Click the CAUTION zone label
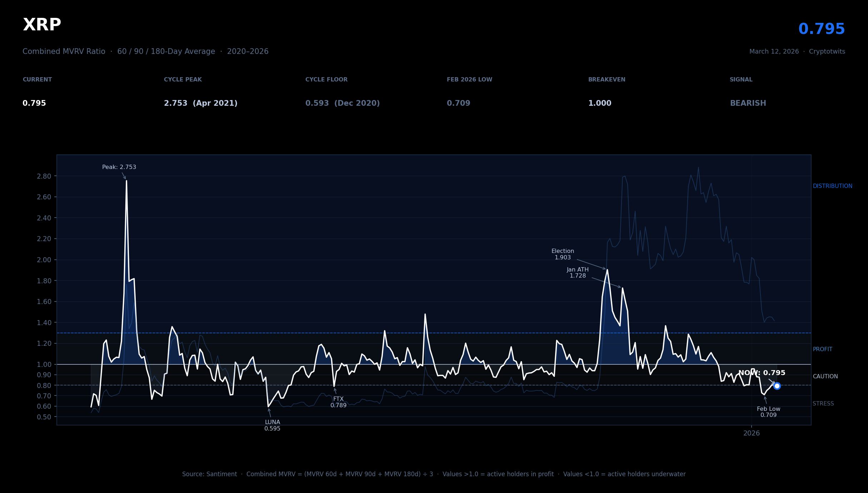 [x=825, y=377]
